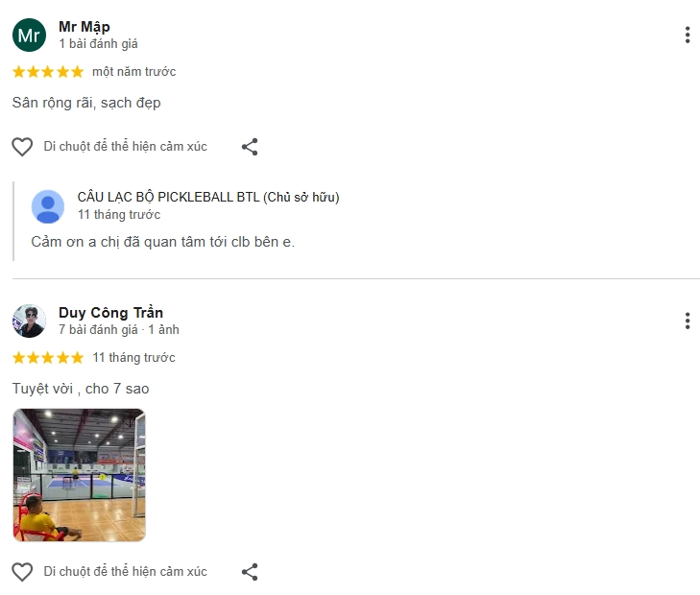Share Mr Mập's review
Viewport: 700px width, 595px height.
(250, 146)
